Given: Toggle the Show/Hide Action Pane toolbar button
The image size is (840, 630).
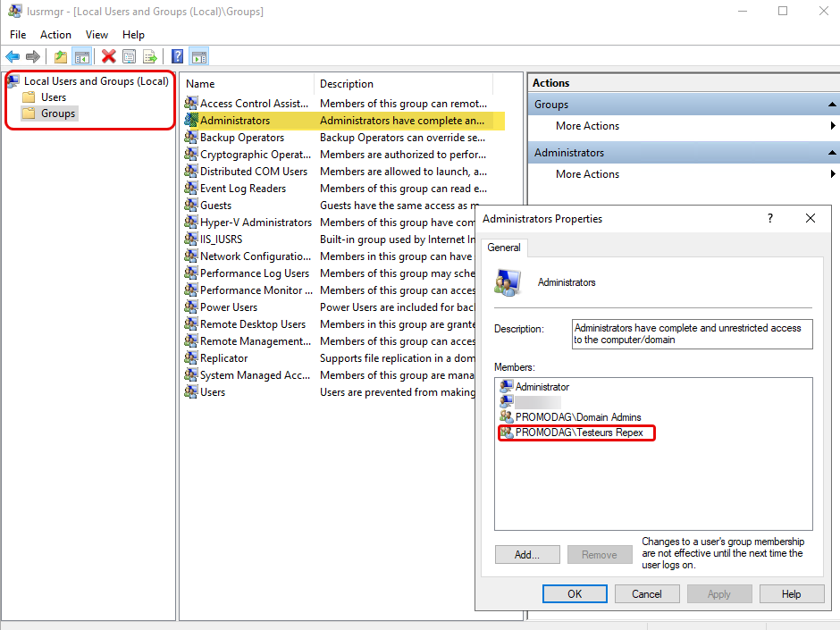Looking at the screenshot, I should (x=198, y=56).
